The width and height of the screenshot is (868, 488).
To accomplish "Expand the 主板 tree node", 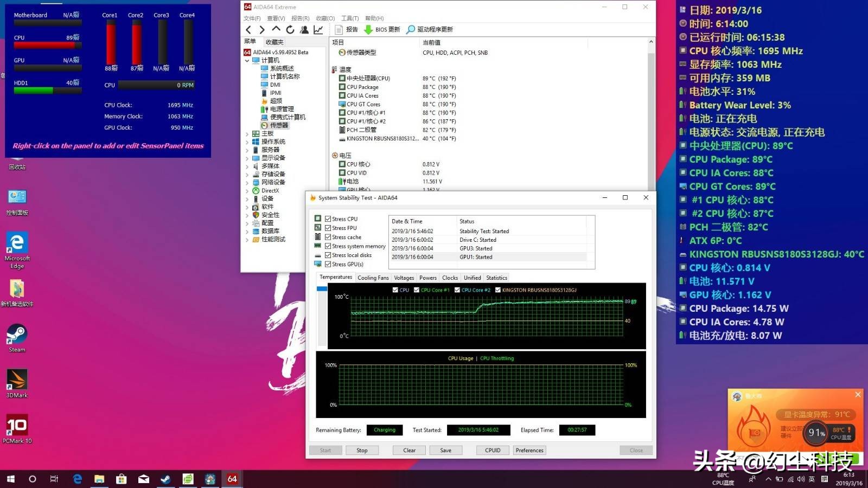I will pyautogui.click(x=247, y=134).
